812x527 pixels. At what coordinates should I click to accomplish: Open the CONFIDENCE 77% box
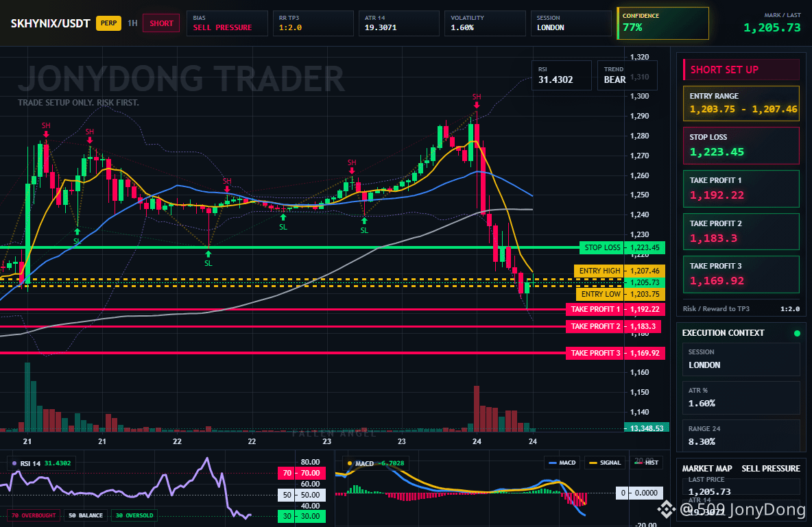coord(662,23)
